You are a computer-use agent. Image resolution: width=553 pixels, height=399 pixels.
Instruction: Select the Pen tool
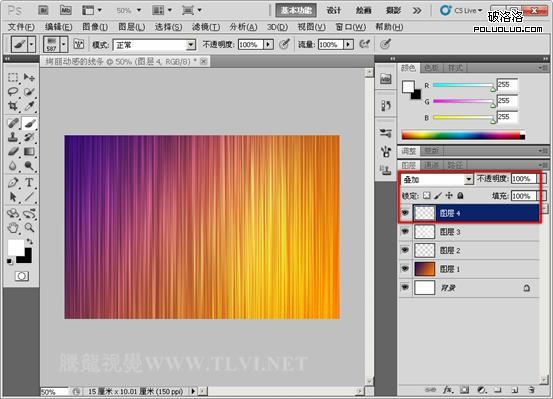point(13,182)
